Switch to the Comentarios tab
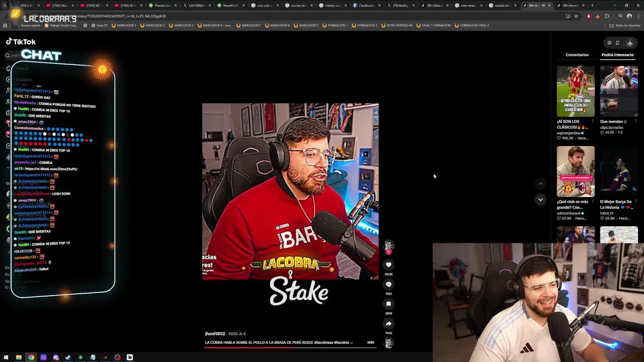This screenshot has width=644, height=362. [x=577, y=55]
